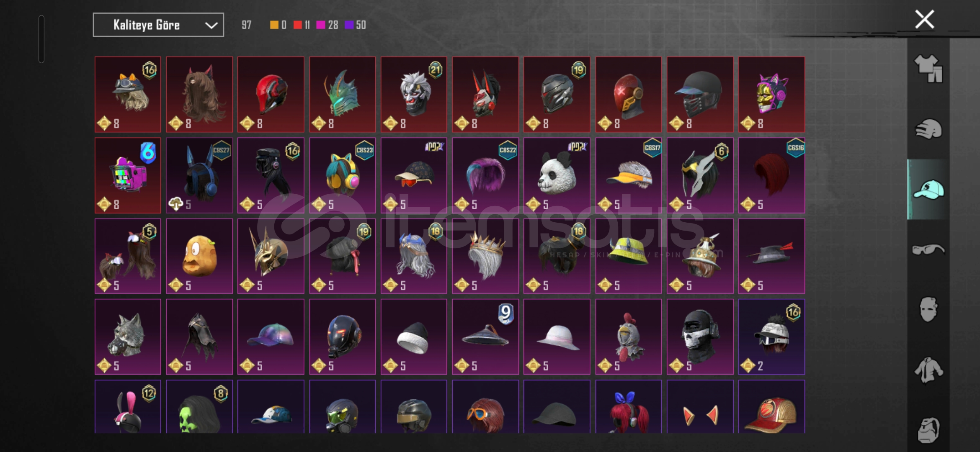Select the rabbit-ear headphones item with cloud download badge
This screenshot has height=452, width=980.
point(199,175)
